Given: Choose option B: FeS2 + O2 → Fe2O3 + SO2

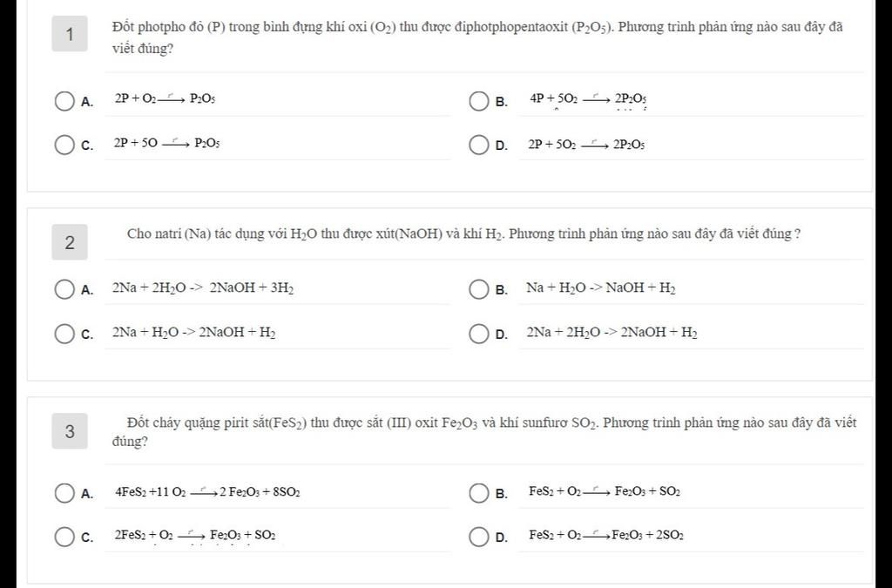Looking at the screenshot, I should pos(479,493).
